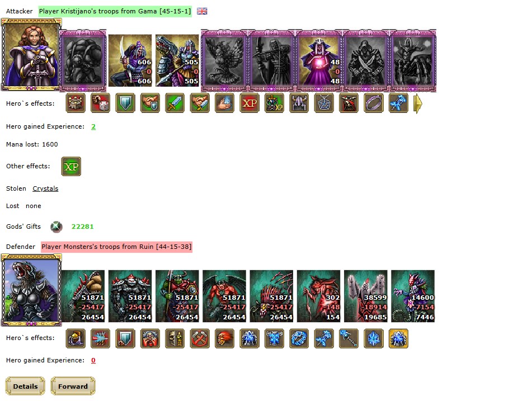Screen dimensions: 532x401
Task: Select the fist and dice effect icon
Action: (101, 103)
